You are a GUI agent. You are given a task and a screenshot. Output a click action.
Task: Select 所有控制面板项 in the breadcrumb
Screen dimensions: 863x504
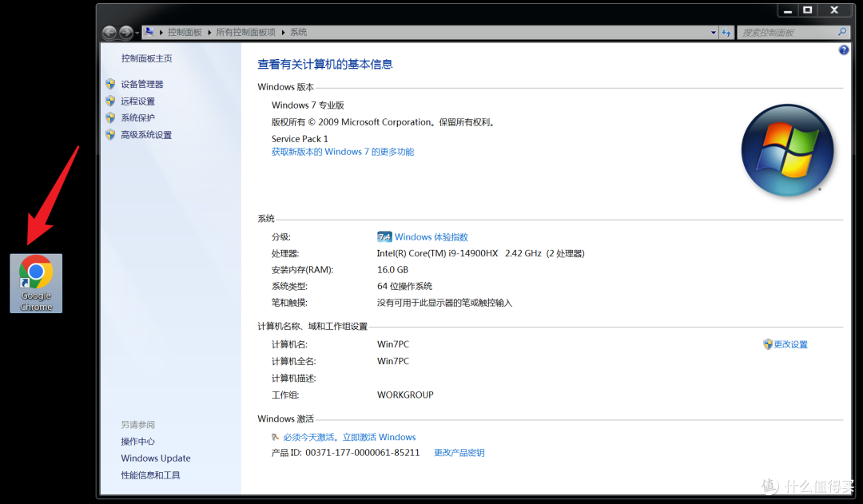click(x=245, y=33)
